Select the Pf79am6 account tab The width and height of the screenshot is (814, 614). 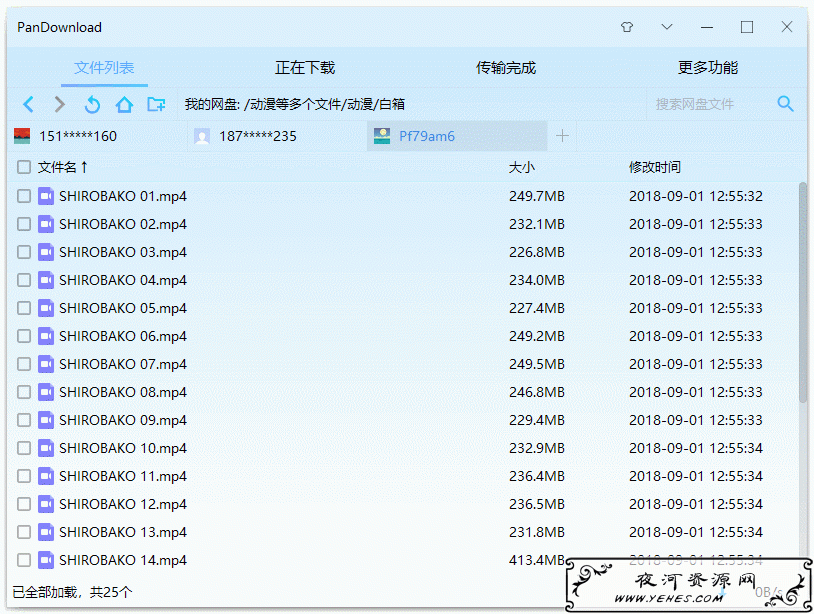point(457,136)
